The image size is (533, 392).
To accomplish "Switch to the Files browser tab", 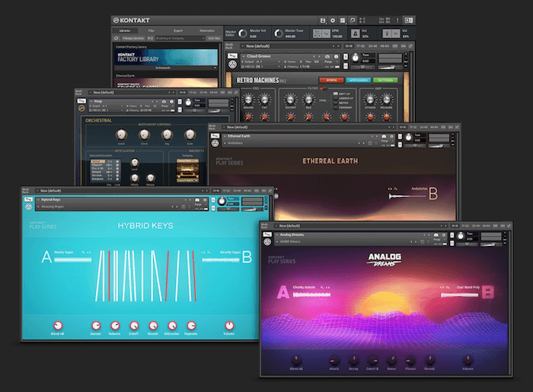I will (152, 30).
